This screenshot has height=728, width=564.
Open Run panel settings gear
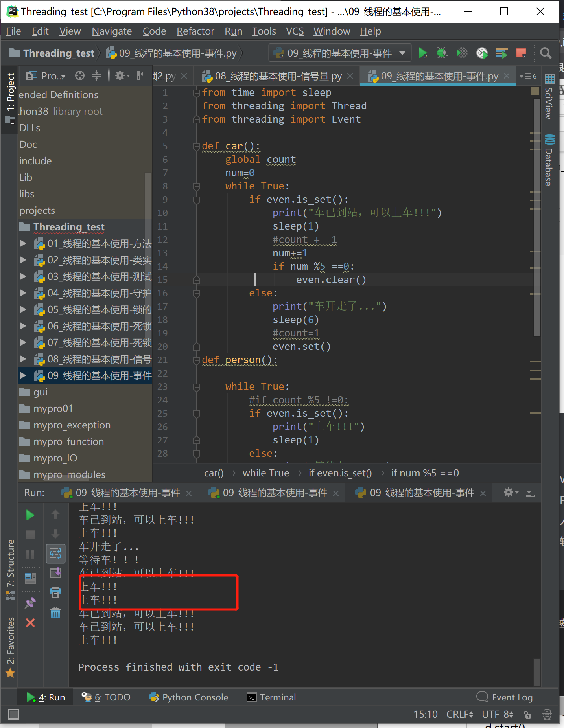[511, 492]
